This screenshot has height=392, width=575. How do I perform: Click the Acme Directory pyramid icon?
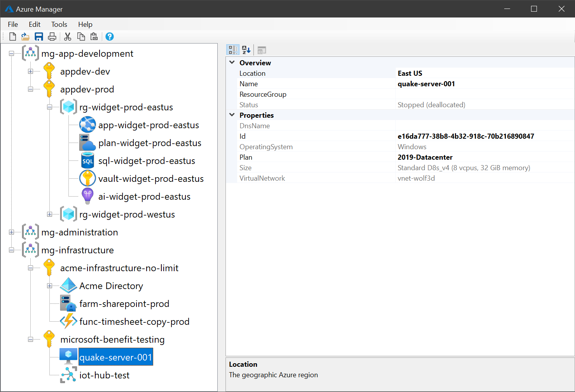click(68, 286)
